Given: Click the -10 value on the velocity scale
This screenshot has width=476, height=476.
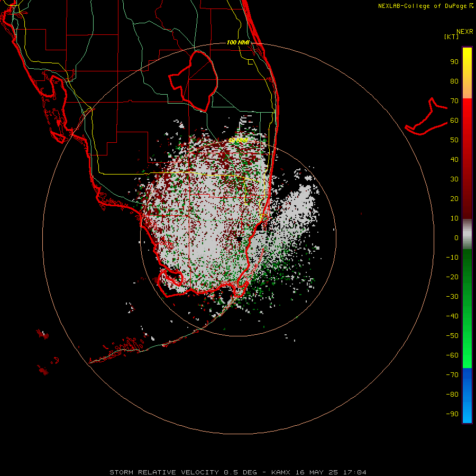Looking at the screenshot, I should (x=452, y=258).
